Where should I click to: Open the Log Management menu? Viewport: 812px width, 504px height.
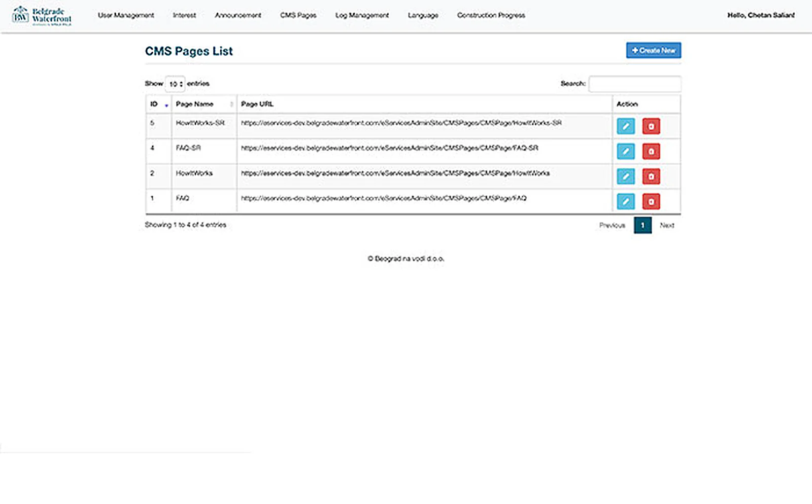click(362, 15)
